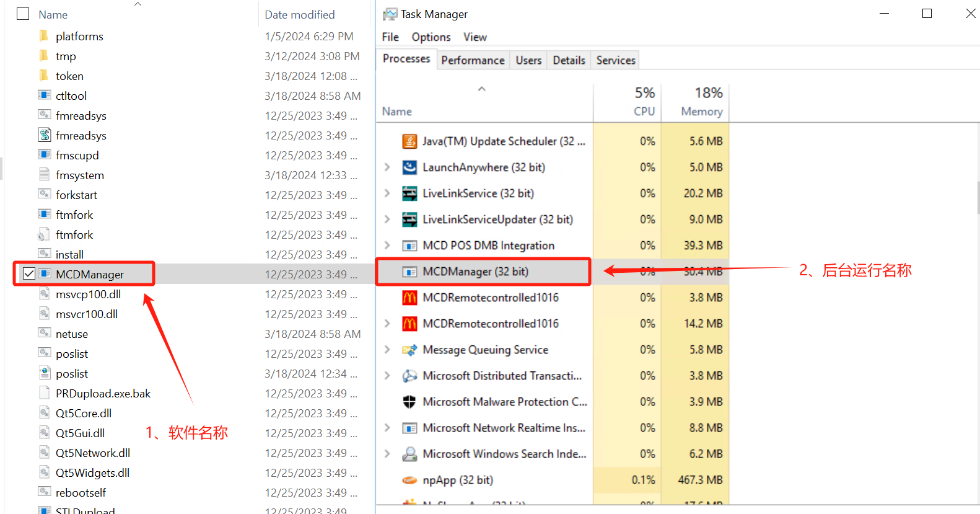The height and width of the screenshot is (514, 980).
Task: Expand the MCD POS DMB Integration process
Action: [x=387, y=246]
